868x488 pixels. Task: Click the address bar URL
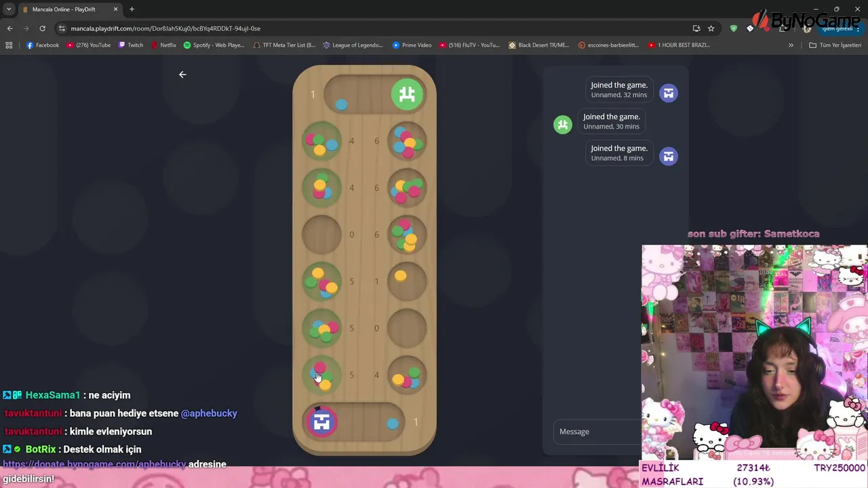coord(165,28)
